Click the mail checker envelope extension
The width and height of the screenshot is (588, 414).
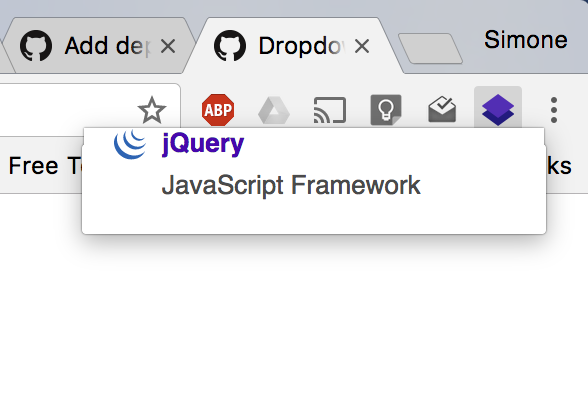coord(442,109)
